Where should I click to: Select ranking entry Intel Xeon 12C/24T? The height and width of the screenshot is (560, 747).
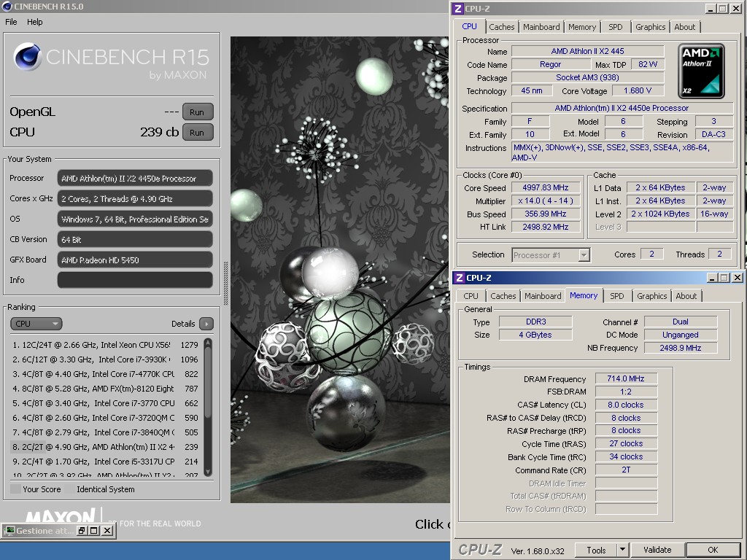click(x=105, y=345)
